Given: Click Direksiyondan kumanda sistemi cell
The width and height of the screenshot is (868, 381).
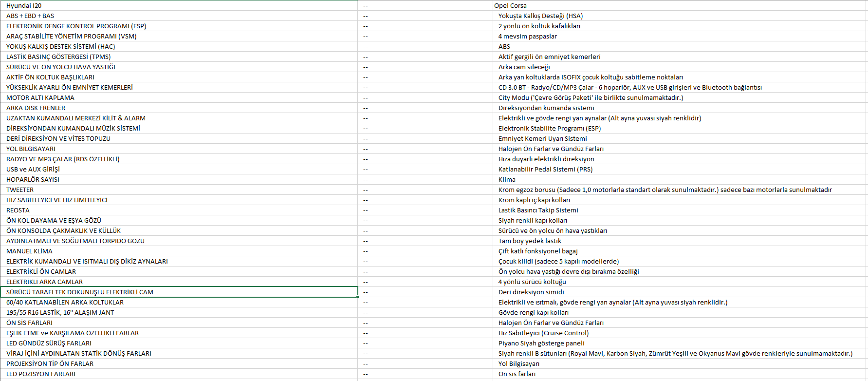Looking at the screenshot, I should (680, 108).
